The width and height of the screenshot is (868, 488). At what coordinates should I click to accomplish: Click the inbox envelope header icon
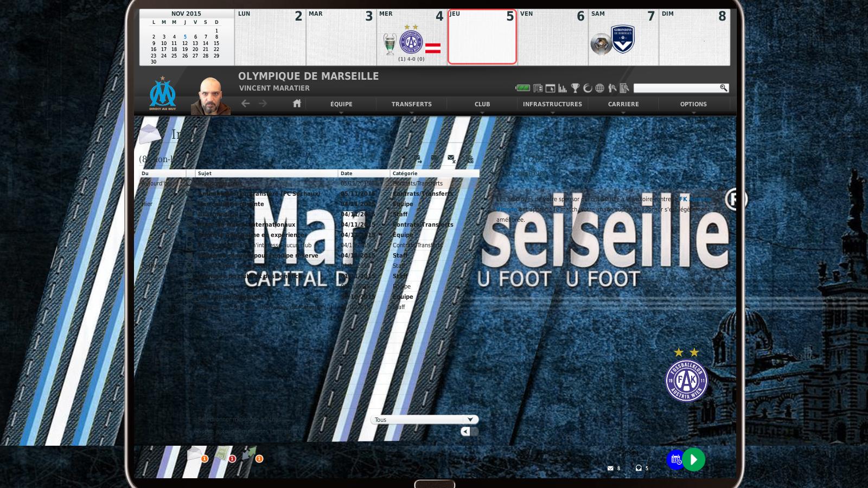coord(150,133)
